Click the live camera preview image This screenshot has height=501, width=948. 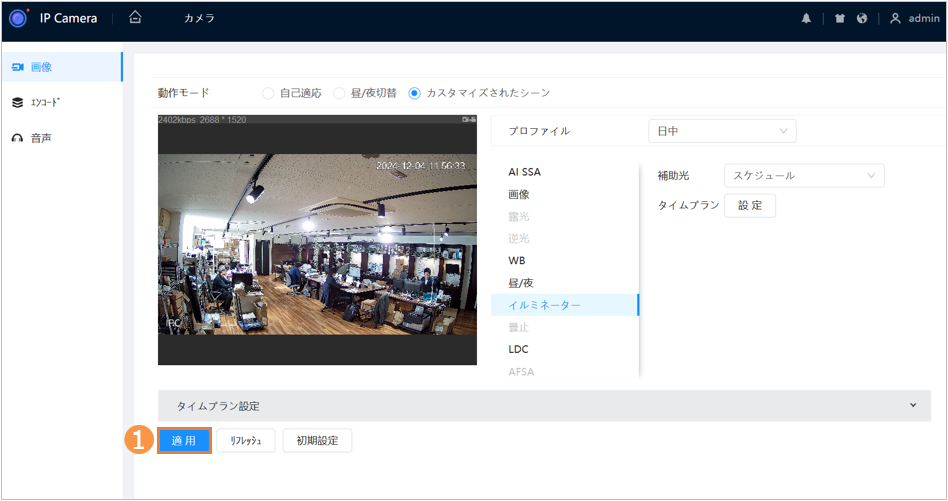[317, 240]
